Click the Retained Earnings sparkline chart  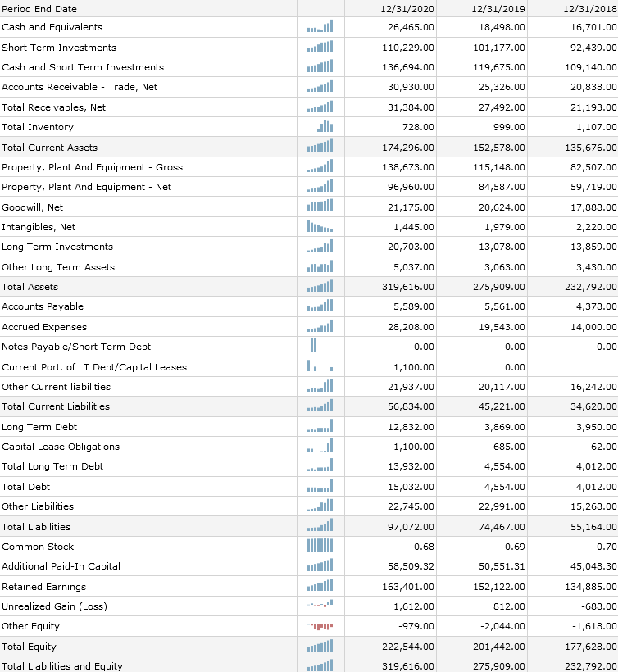point(320,587)
